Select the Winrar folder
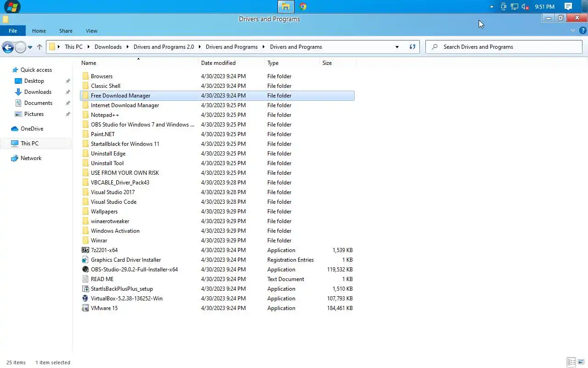 click(x=99, y=241)
